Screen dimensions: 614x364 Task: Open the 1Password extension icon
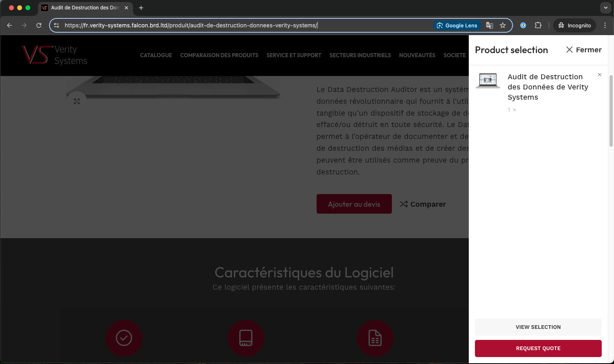pyautogui.click(x=523, y=25)
